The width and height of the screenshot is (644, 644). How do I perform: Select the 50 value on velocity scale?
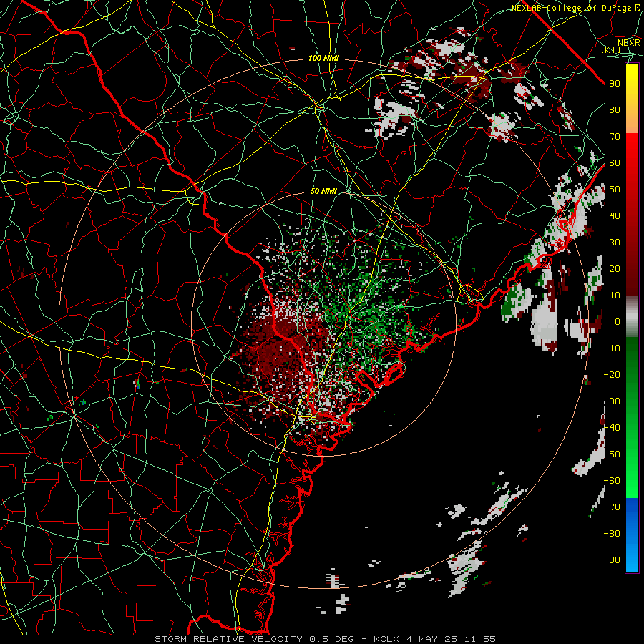tap(615, 190)
